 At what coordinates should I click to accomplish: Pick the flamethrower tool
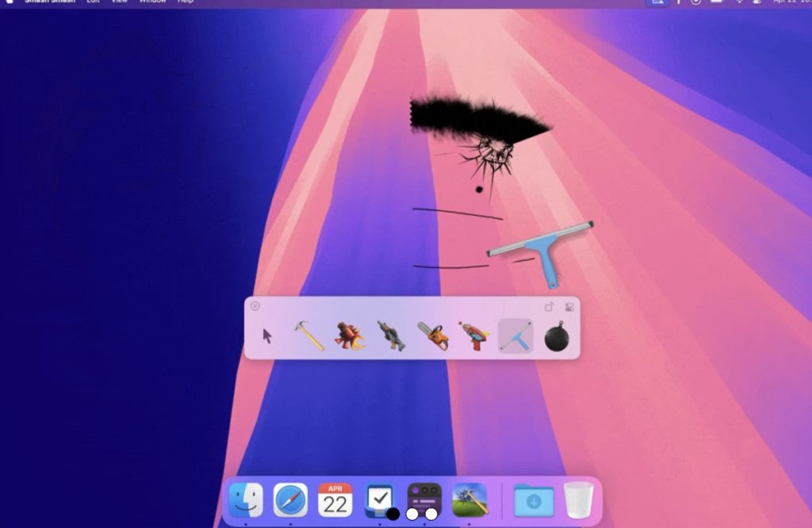[x=350, y=335]
